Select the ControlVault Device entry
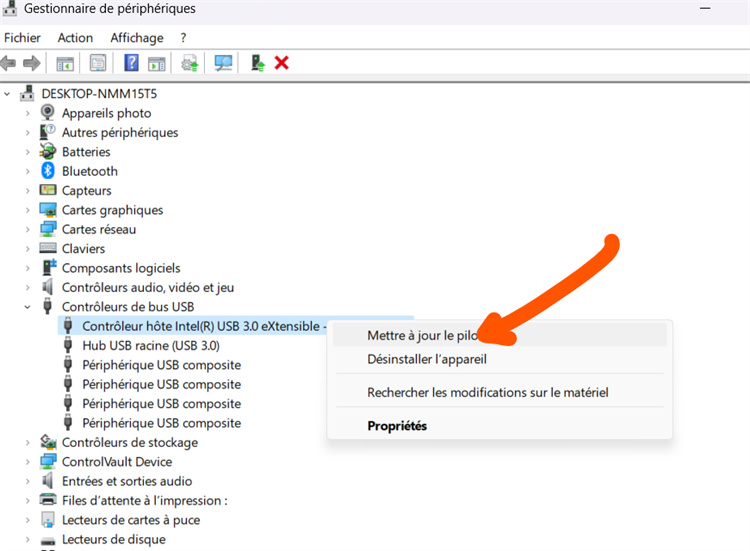 [x=117, y=462]
